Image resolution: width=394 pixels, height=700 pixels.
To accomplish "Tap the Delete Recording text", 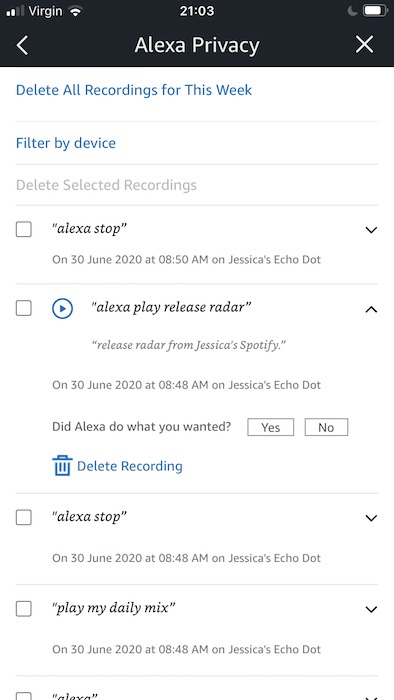I will (130, 466).
